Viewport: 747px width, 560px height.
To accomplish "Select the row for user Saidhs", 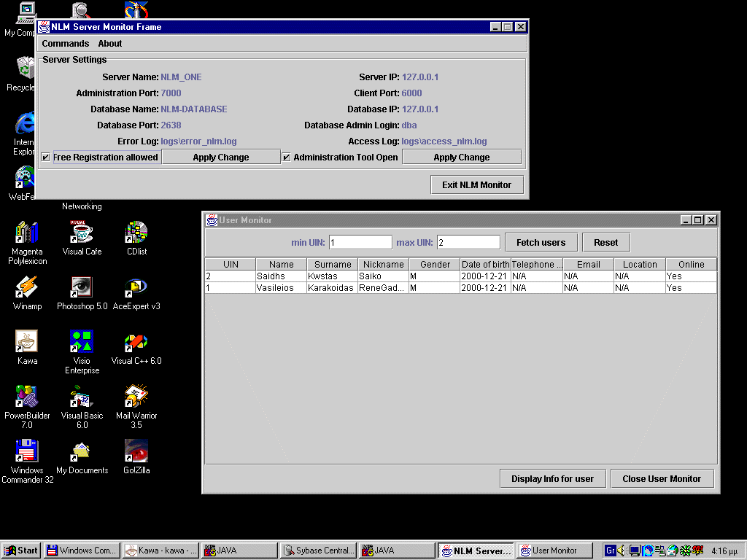I will (461, 276).
